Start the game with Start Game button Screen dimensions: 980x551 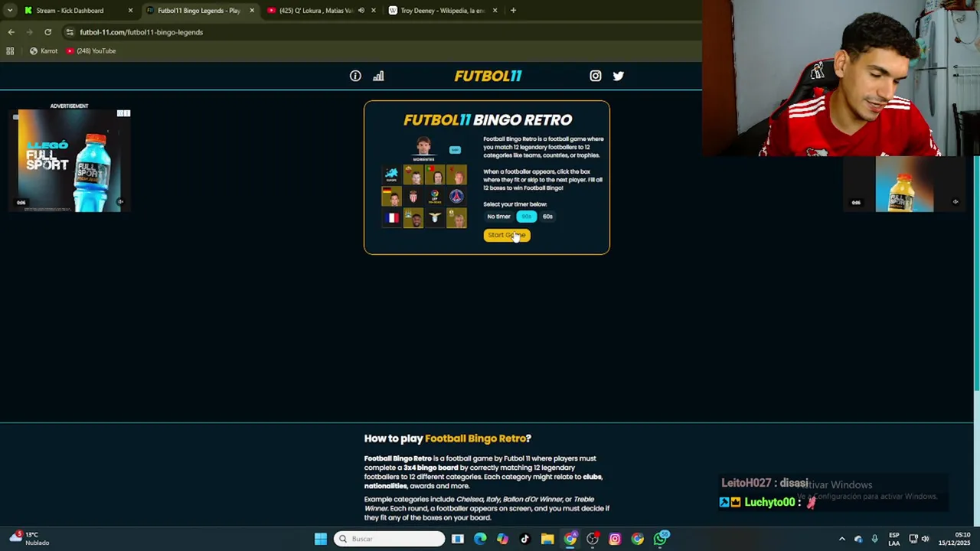tap(507, 235)
